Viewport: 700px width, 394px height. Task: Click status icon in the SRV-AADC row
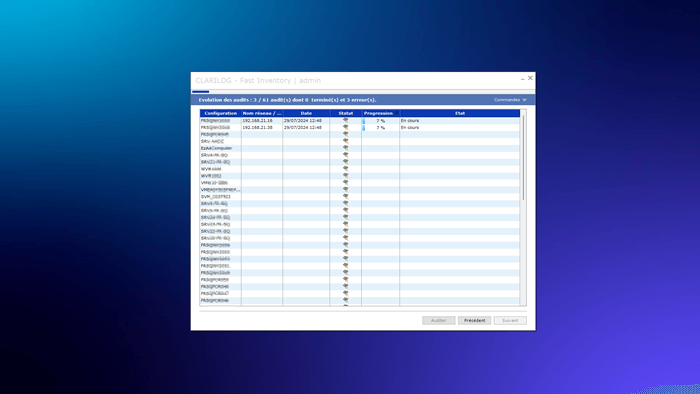(x=346, y=141)
